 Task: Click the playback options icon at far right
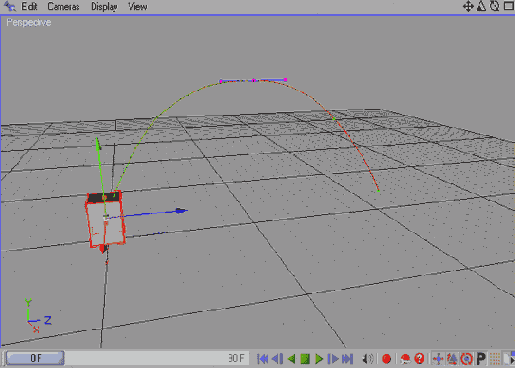tap(509, 359)
